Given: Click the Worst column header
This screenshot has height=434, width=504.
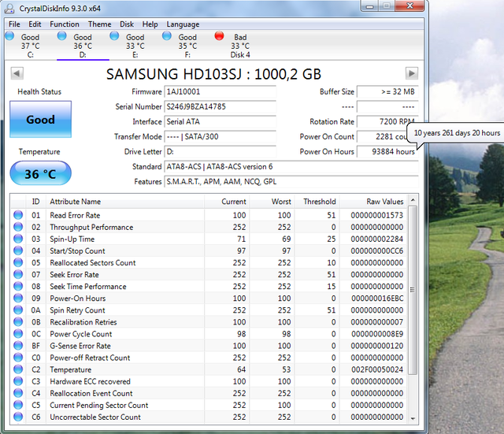Looking at the screenshot, I should pyautogui.click(x=272, y=202).
